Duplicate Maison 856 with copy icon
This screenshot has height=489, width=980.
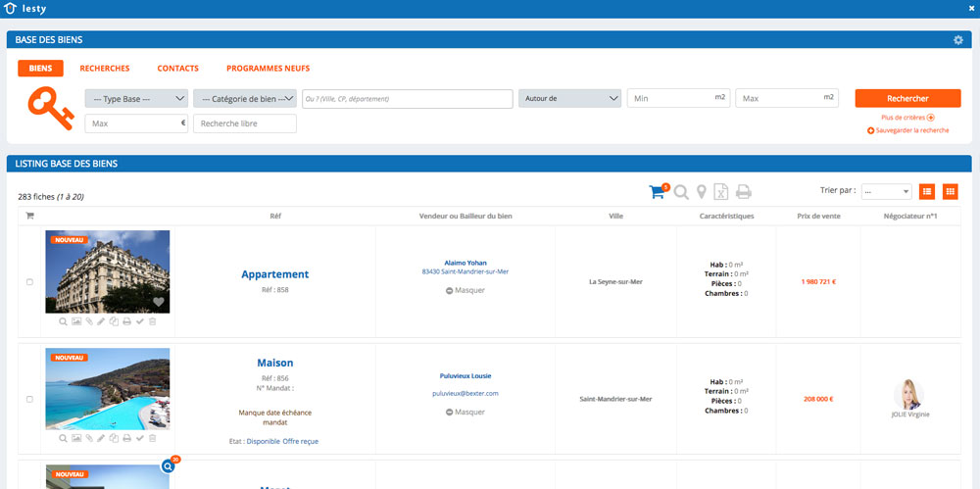pos(114,438)
